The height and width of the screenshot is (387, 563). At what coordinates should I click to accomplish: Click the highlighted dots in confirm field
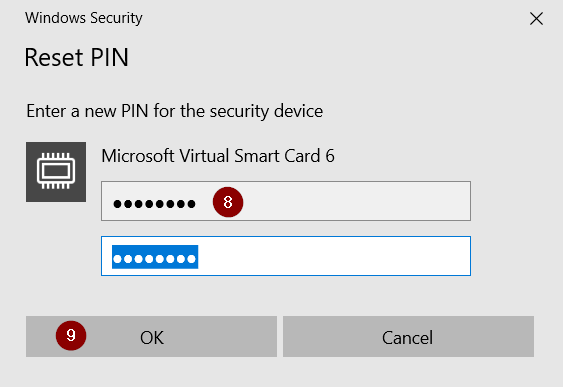[155, 257]
